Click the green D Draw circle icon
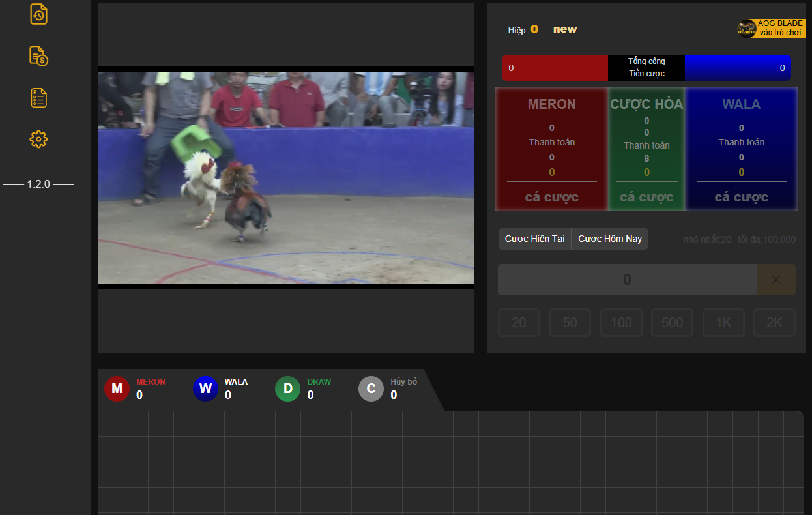This screenshot has width=812, height=515. (x=287, y=389)
